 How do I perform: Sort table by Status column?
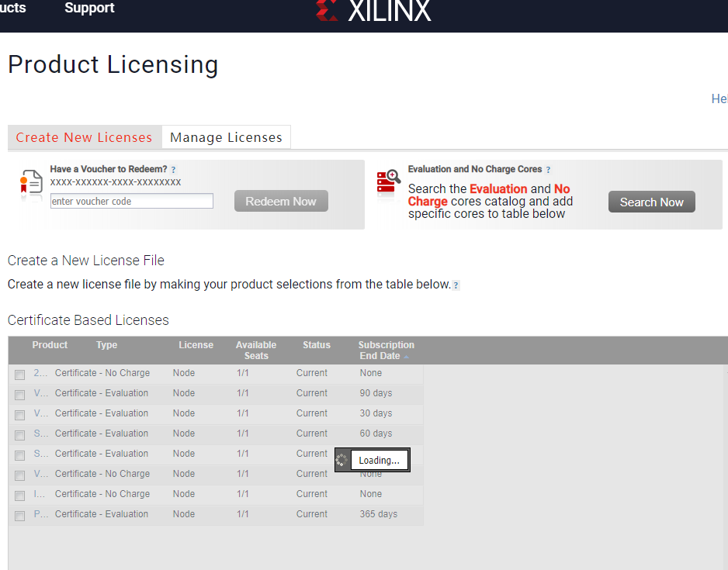click(x=317, y=344)
